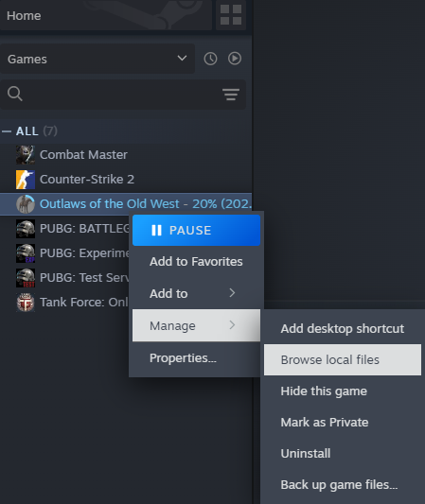Choose Uninstall from Manage submenu
This screenshot has height=504, width=425.
coord(343,454)
